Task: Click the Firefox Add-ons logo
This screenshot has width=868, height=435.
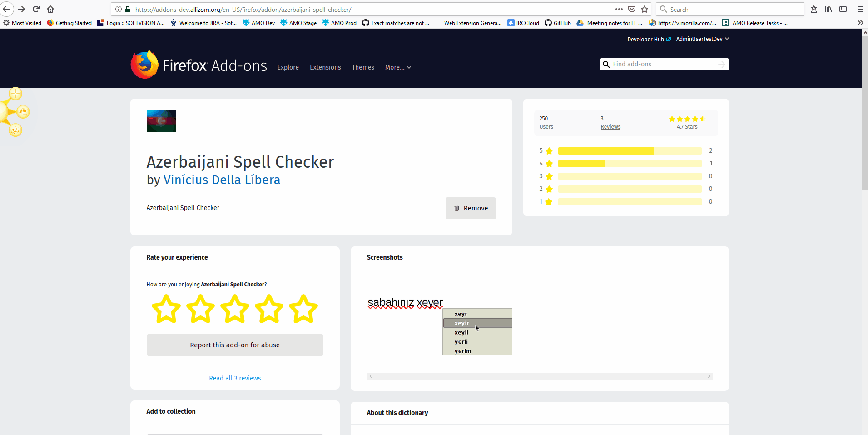Action: [x=199, y=65]
